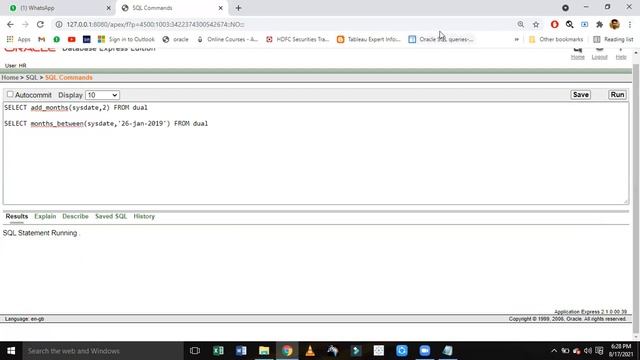Click inside the SQL editor text area
This screenshot has height=360, width=640.
tap(316, 153)
